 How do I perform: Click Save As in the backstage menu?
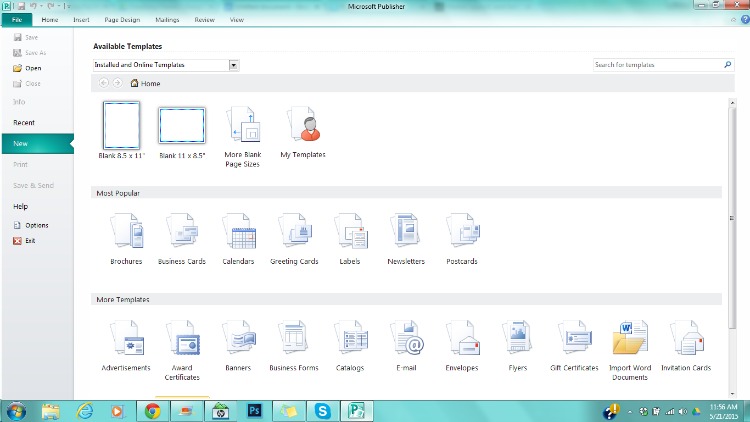30,53
